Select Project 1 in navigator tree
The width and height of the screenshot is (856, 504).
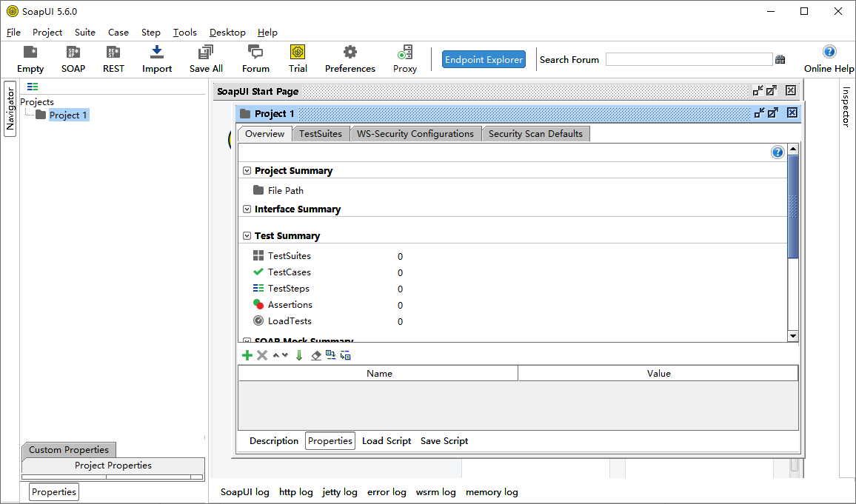tap(68, 115)
